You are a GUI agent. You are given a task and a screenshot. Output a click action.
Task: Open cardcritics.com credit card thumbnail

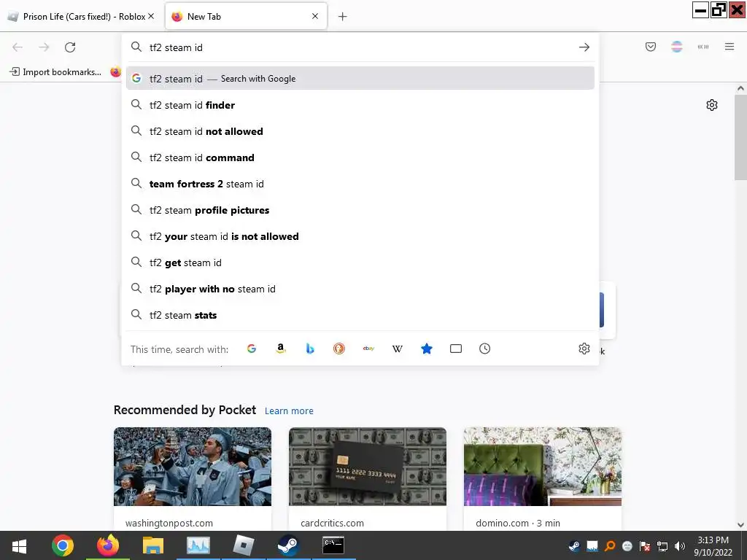point(368,466)
